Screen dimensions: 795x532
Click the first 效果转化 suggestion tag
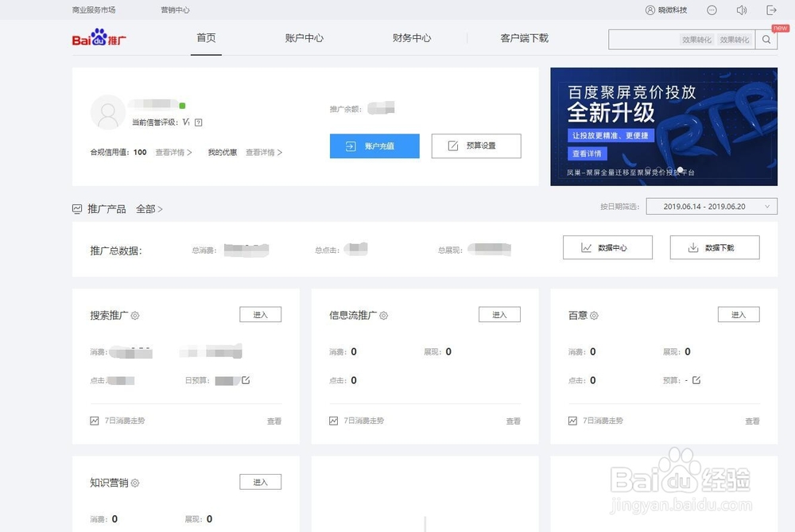coord(696,40)
